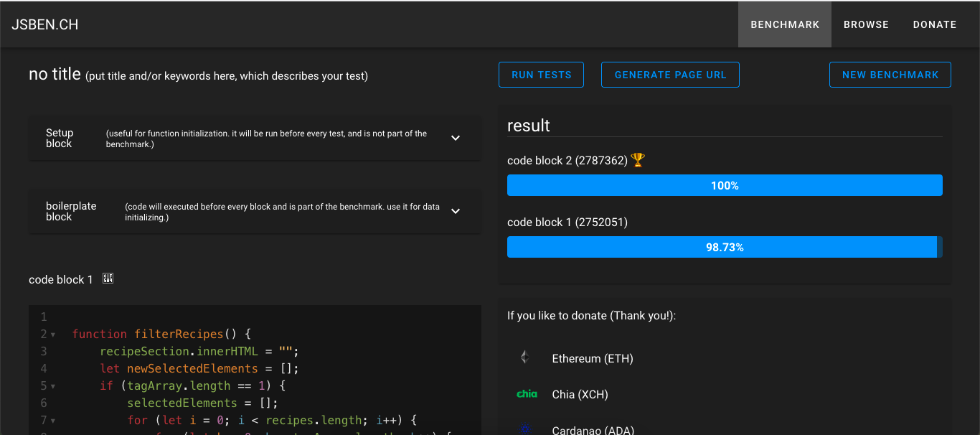
Task: Click the 100% result bar for code block 2
Action: coord(725,184)
